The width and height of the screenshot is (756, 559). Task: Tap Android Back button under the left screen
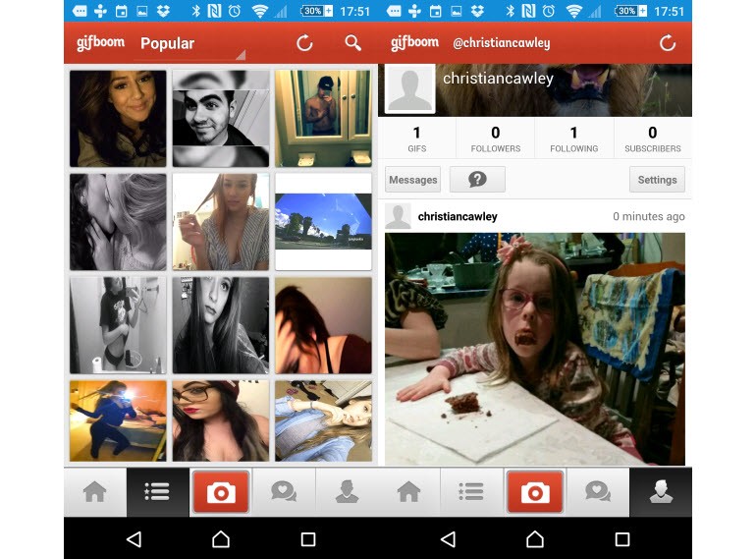pyautogui.click(x=134, y=538)
